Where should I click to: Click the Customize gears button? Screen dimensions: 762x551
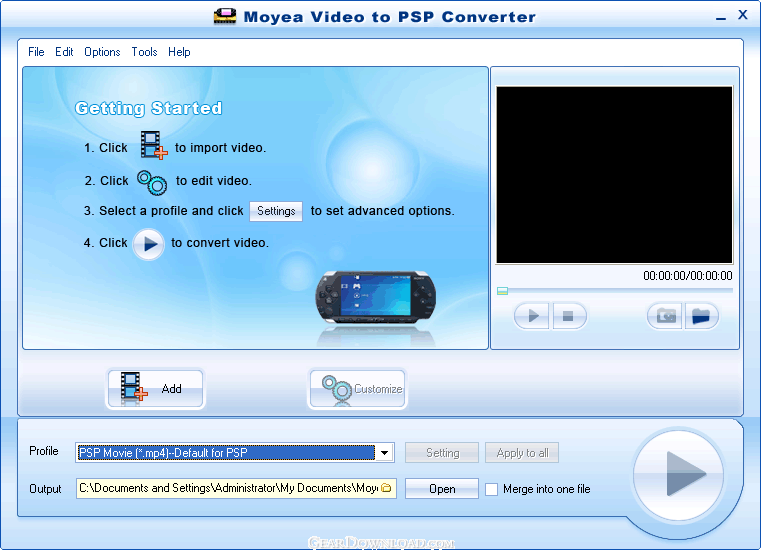pos(357,389)
